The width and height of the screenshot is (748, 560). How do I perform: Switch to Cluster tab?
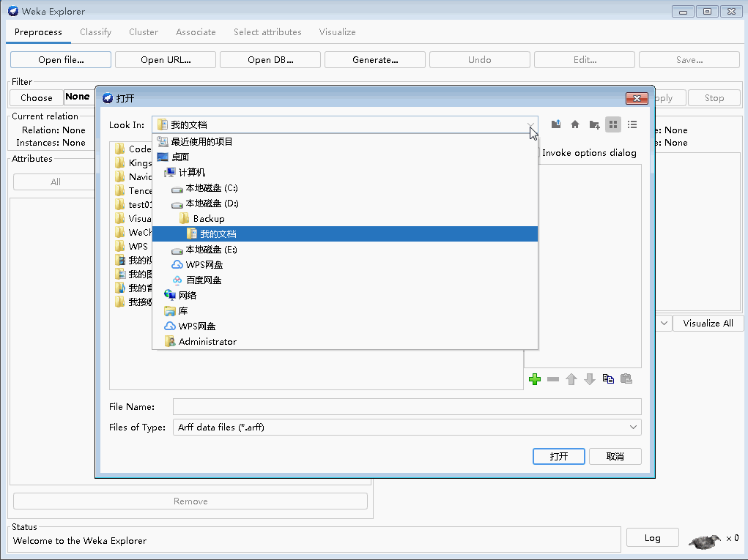pos(143,32)
